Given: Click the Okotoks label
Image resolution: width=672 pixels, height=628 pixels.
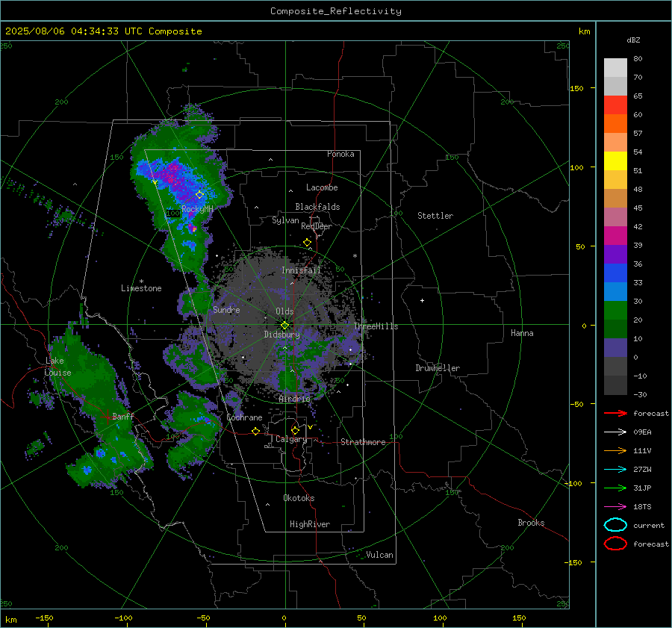Looking at the screenshot, I should [x=299, y=498].
